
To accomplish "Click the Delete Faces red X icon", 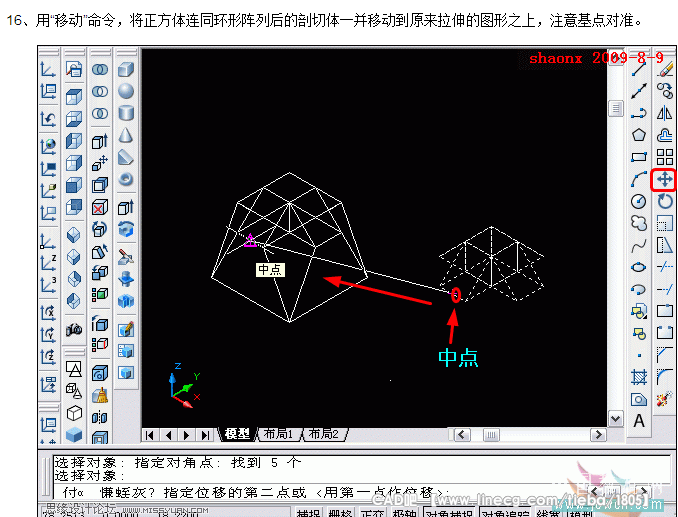I will (100, 207).
